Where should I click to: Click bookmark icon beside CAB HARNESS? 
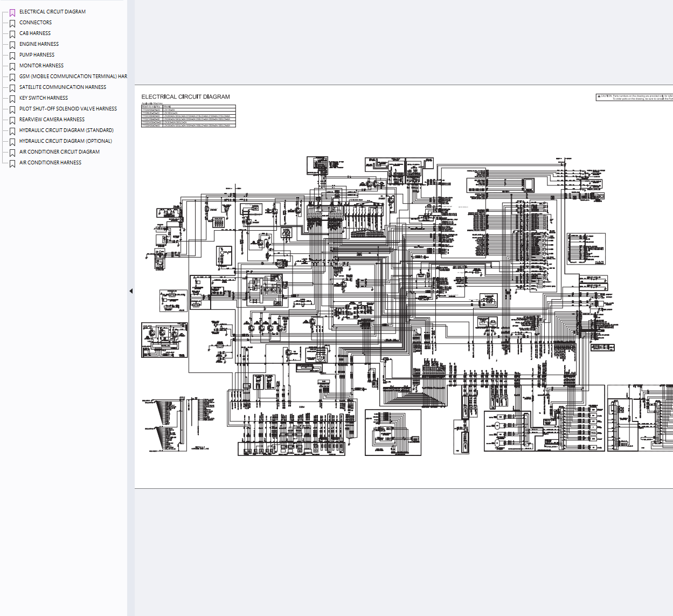click(12, 34)
